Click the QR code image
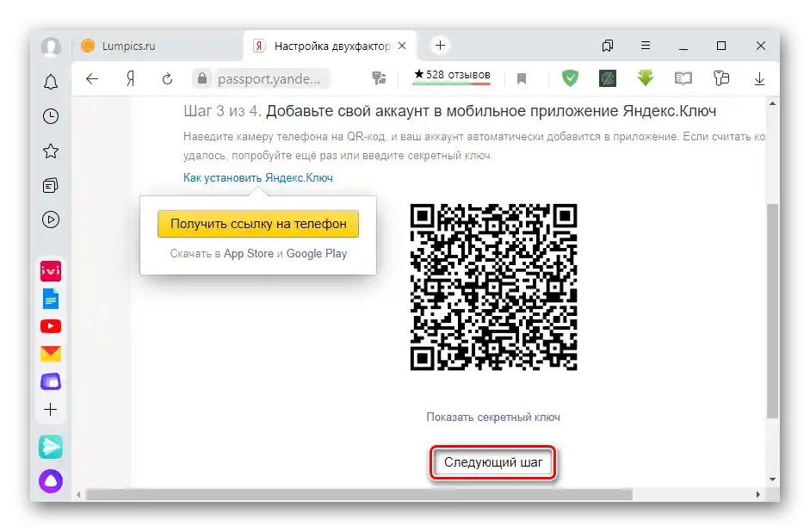 pyautogui.click(x=493, y=288)
